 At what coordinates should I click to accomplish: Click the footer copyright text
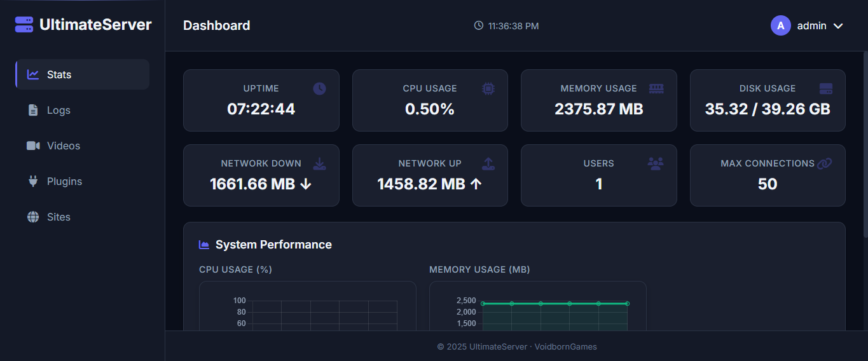click(x=517, y=347)
